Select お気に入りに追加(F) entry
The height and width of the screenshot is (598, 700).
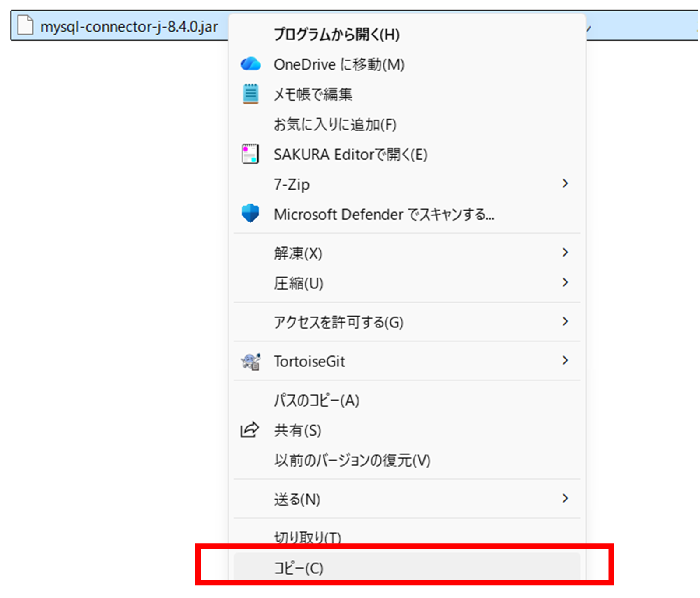click(x=335, y=125)
